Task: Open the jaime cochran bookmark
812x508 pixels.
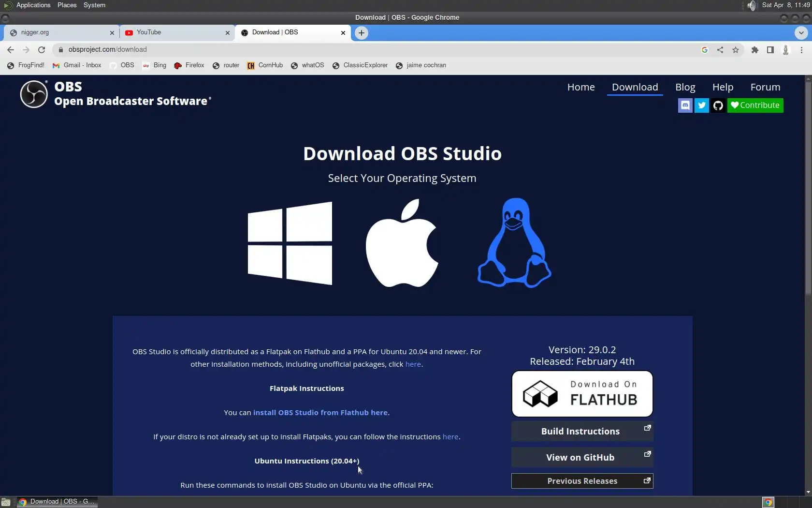Action: (x=421, y=65)
